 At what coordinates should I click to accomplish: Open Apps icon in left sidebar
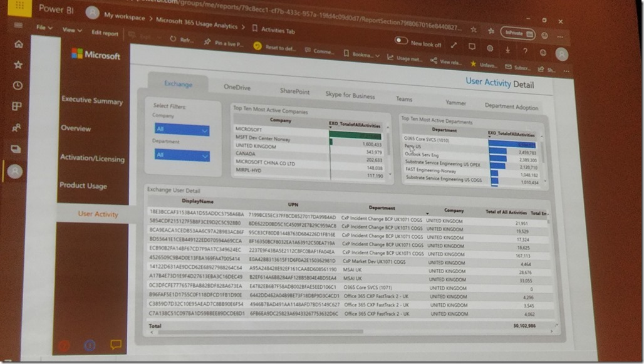(x=17, y=107)
